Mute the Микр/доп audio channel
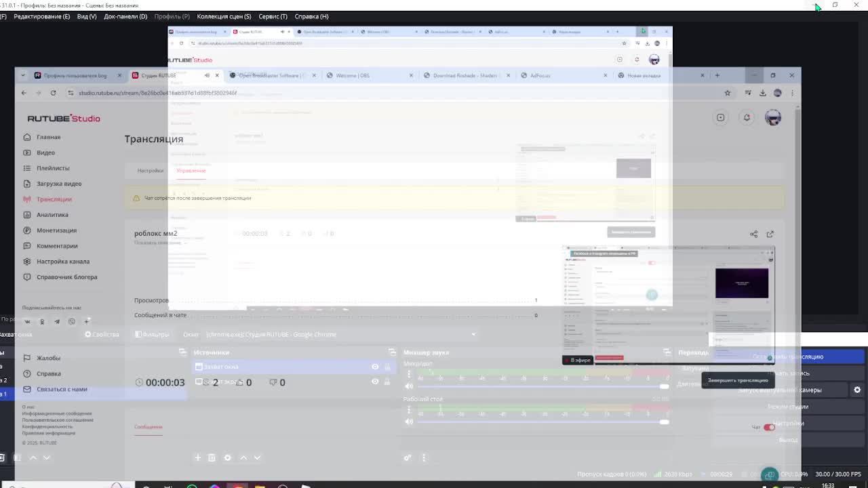The image size is (868, 488). pos(408,386)
